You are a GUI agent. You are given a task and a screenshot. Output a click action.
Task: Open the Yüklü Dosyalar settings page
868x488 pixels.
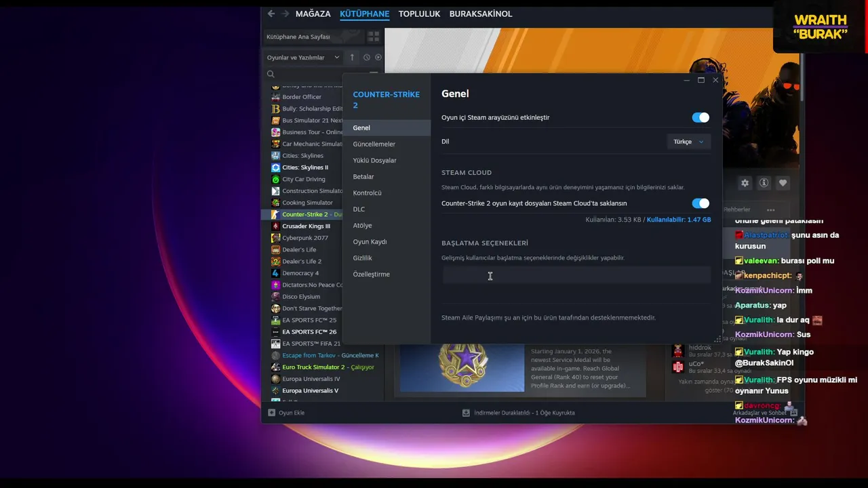pos(387,161)
